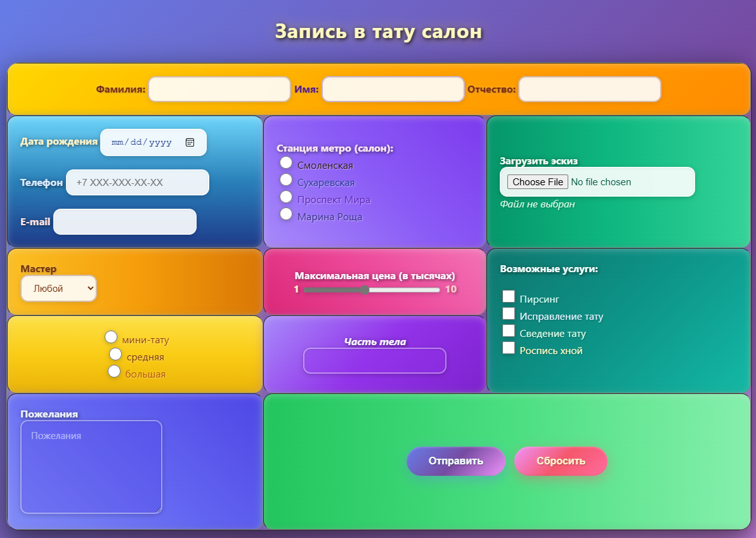Focus the Фамилия input field

point(219,89)
